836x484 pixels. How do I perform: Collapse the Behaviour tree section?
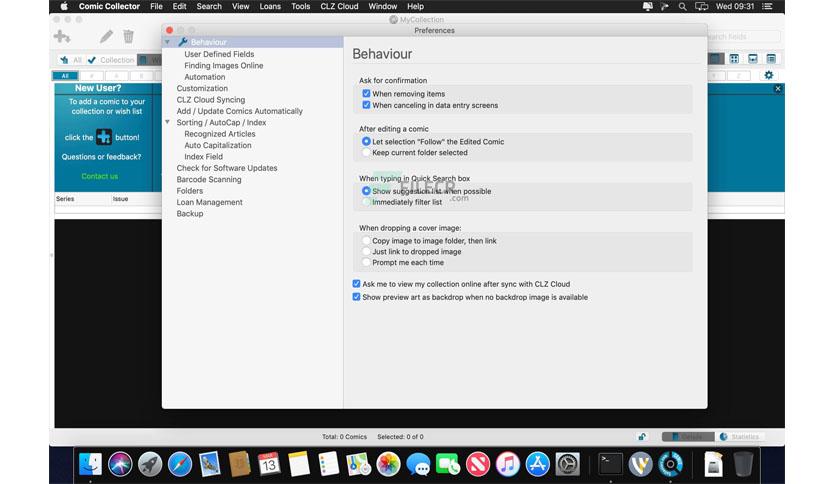(x=167, y=42)
